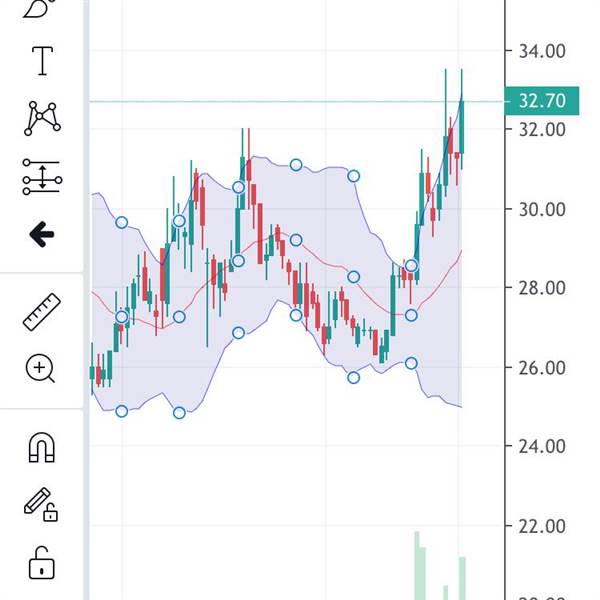Click the 22.00 price axis label
This screenshot has width=600, height=600.
542,527
